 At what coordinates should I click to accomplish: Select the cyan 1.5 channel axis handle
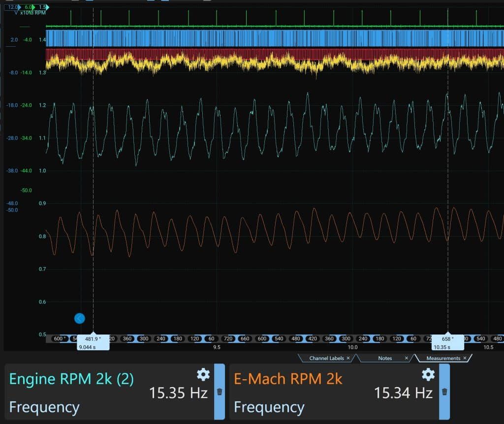pyautogui.click(x=43, y=7)
